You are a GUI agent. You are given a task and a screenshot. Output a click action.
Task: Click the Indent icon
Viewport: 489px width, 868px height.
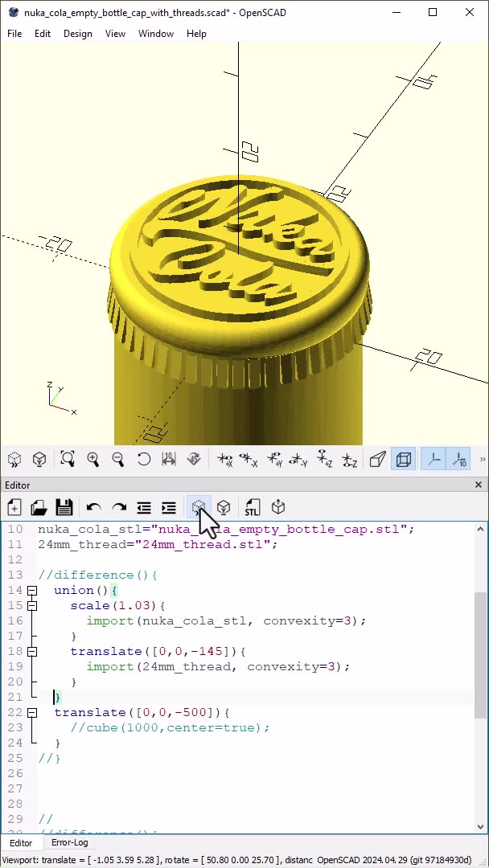(169, 507)
